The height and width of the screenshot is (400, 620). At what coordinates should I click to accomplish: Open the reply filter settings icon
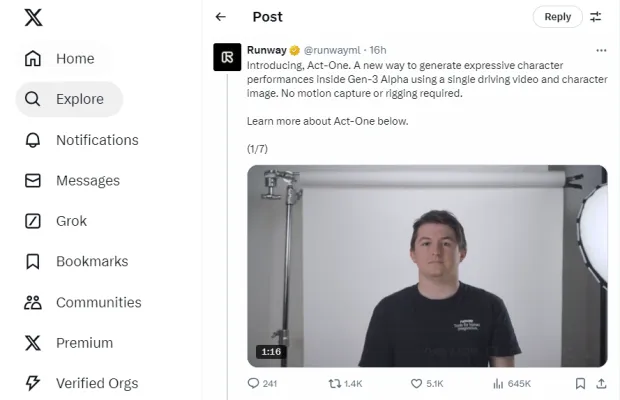click(x=596, y=17)
